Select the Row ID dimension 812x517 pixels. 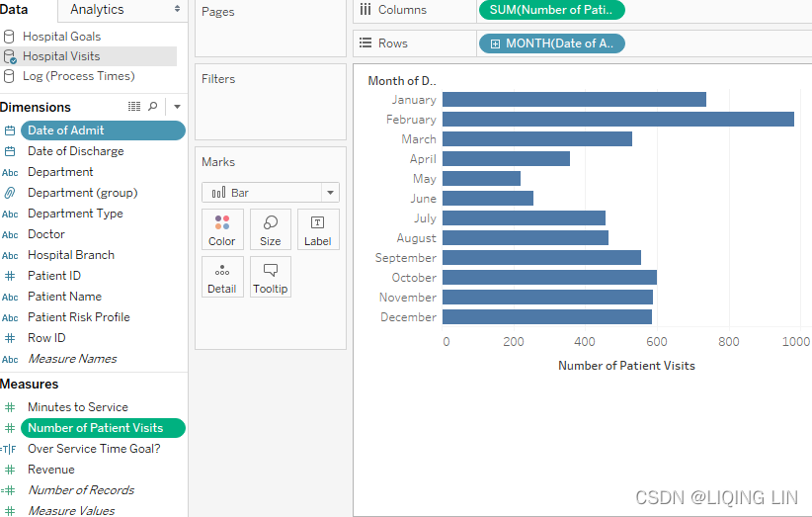point(46,338)
